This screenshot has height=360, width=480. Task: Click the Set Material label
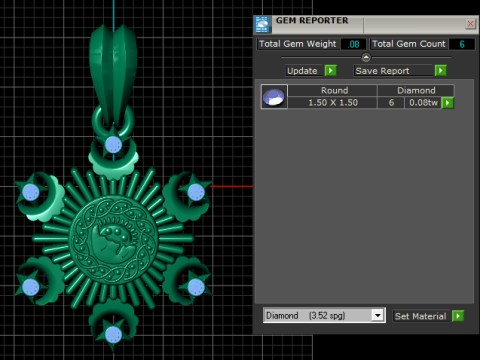420,316
